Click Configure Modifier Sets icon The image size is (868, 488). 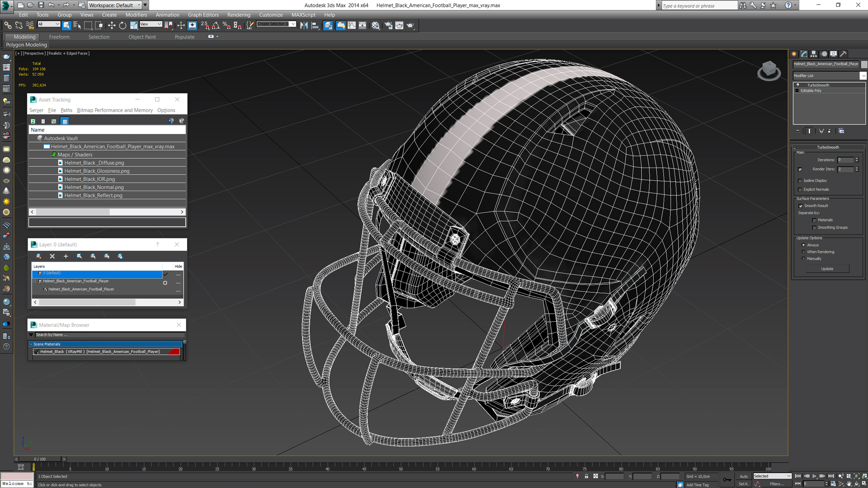[x=841, y=131]
